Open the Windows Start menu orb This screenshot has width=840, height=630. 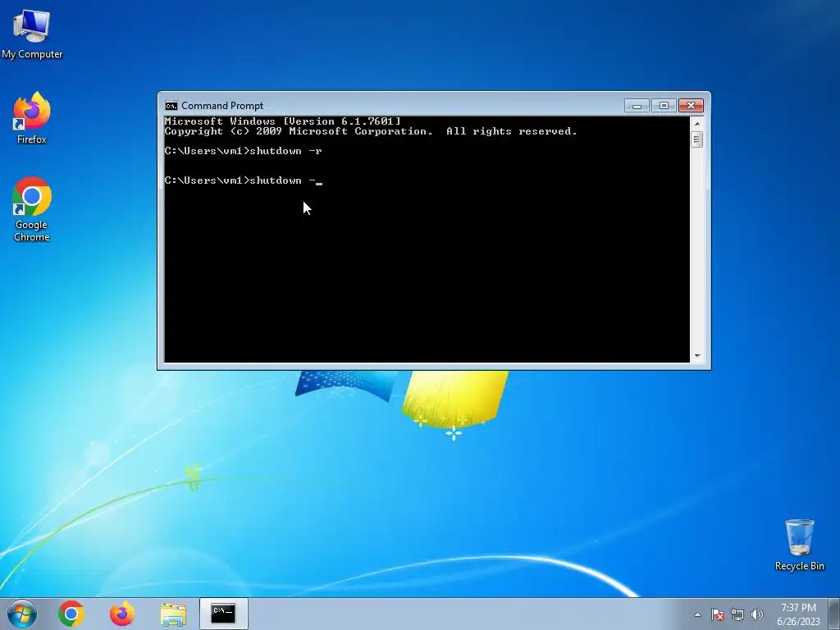coord(22,614)
